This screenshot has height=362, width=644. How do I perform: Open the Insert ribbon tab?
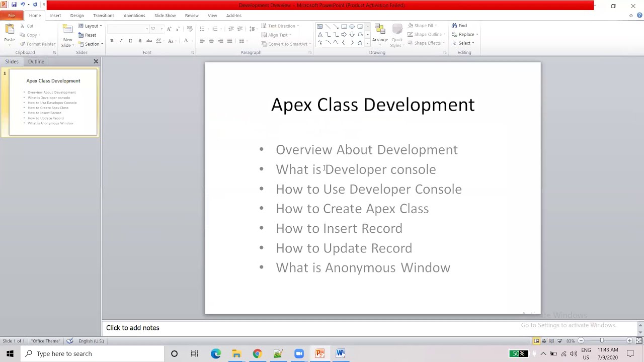55,16
